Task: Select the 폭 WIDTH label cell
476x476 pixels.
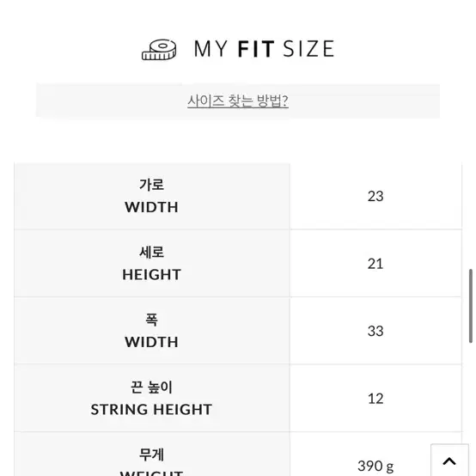Action: tap(152, 331)
